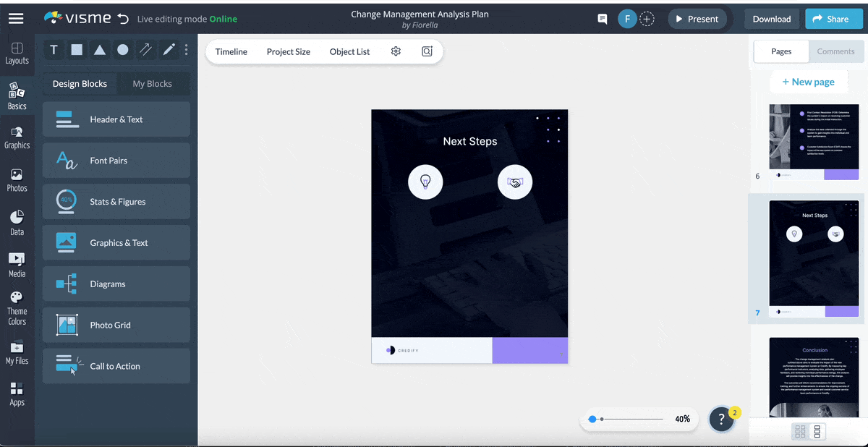Adjust the zoom slider
868x447 pixels.
593,419
